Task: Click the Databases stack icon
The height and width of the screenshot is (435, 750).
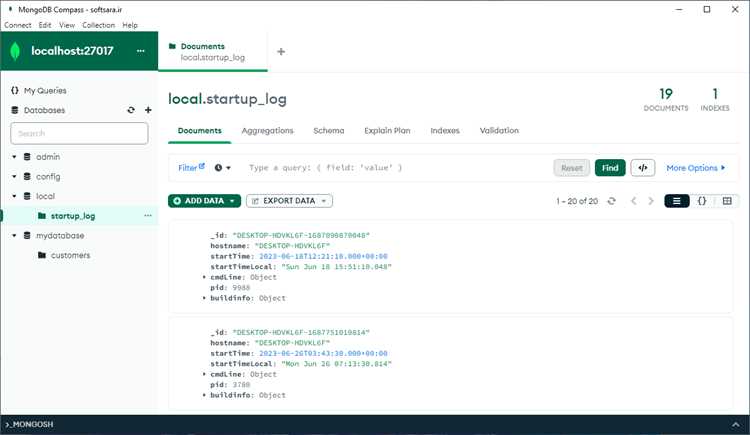Action: (x=15, y=110)
